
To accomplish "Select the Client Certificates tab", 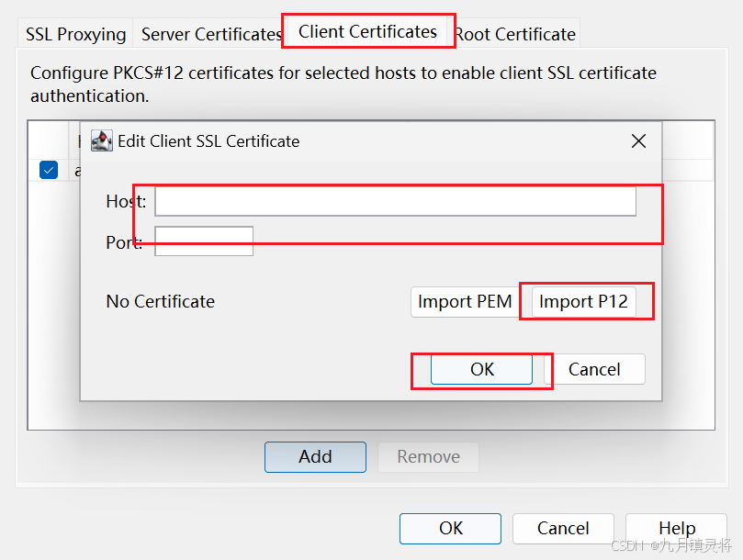I will [x=367, y=32].
